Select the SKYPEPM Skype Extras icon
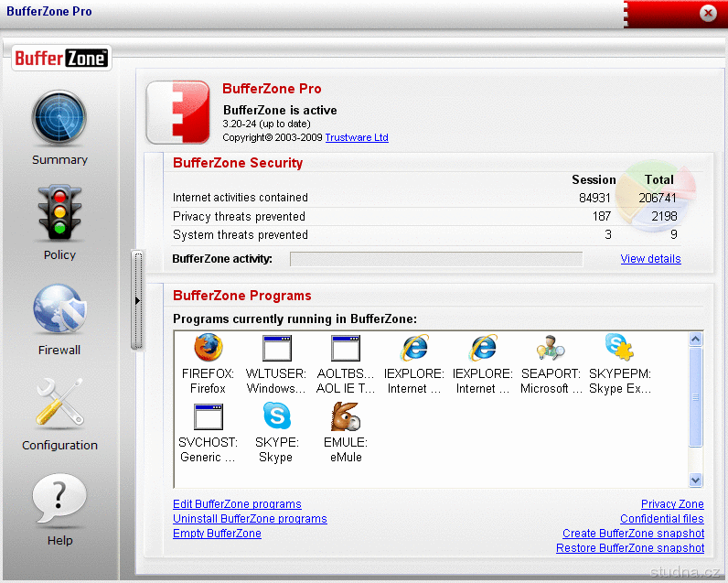Viewport: 728px width, 583px height. click(x=619, y=349)
